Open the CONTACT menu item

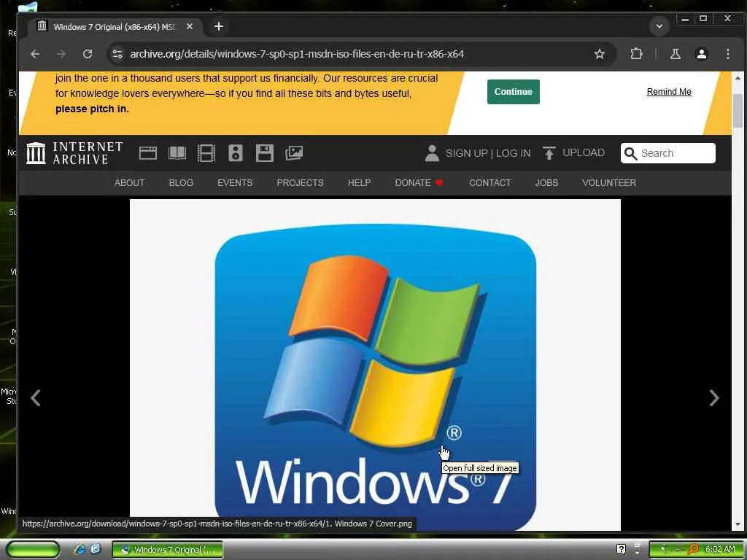[x=489, y=183]
